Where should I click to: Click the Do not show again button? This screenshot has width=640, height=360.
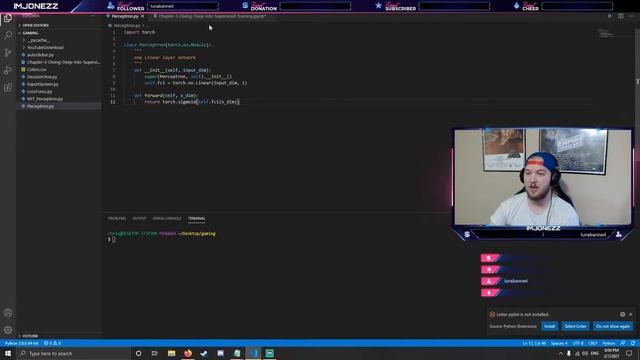pos(613,326)
